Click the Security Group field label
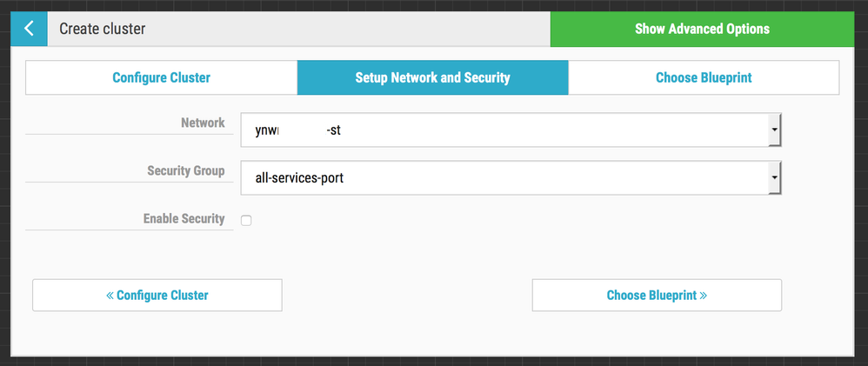 point(185,171)
